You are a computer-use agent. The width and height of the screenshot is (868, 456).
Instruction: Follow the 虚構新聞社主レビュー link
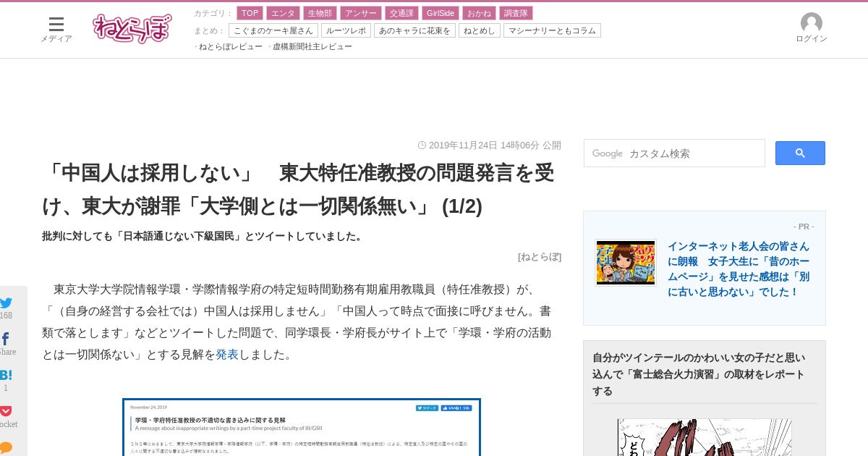312,46
